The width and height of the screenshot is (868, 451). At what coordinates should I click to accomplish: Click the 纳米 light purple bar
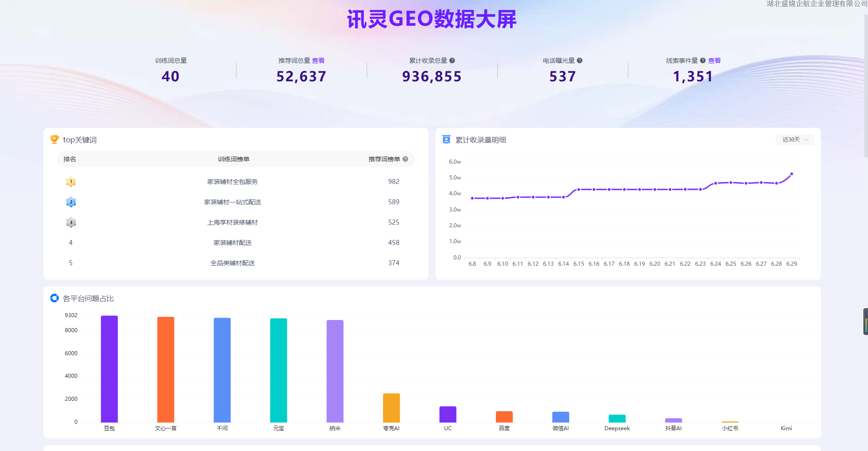click(335, 371)
